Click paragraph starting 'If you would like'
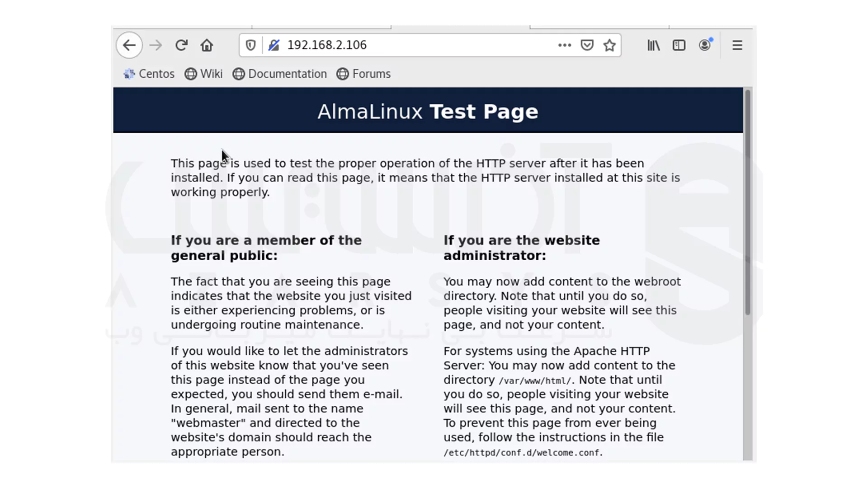The height and width of the screenshot is (488, 868). click(x=289, y=401)
